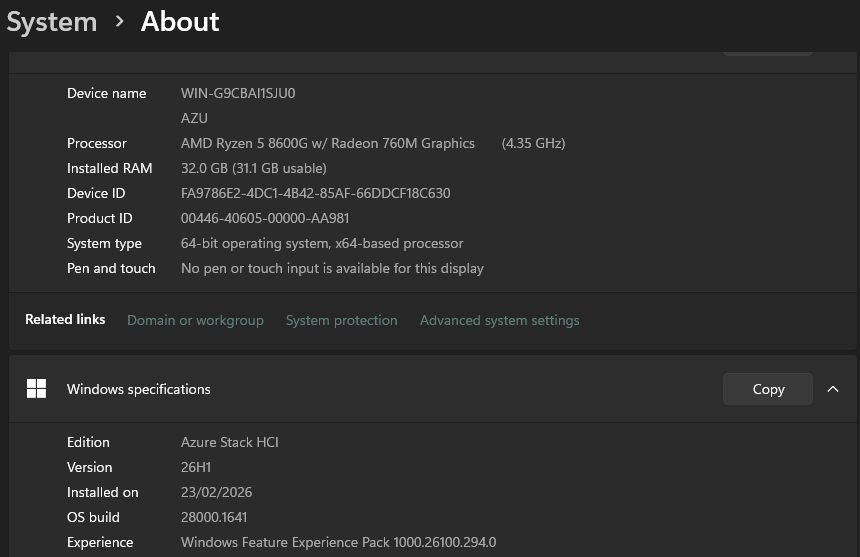860x557 pixels.
Task: Click the Installed RAM label
Action: (x=109, y=168)
